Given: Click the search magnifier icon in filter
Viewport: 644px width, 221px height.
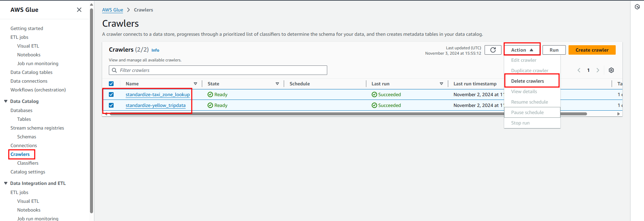Looking at the screenshot, I should click(115, 70).
